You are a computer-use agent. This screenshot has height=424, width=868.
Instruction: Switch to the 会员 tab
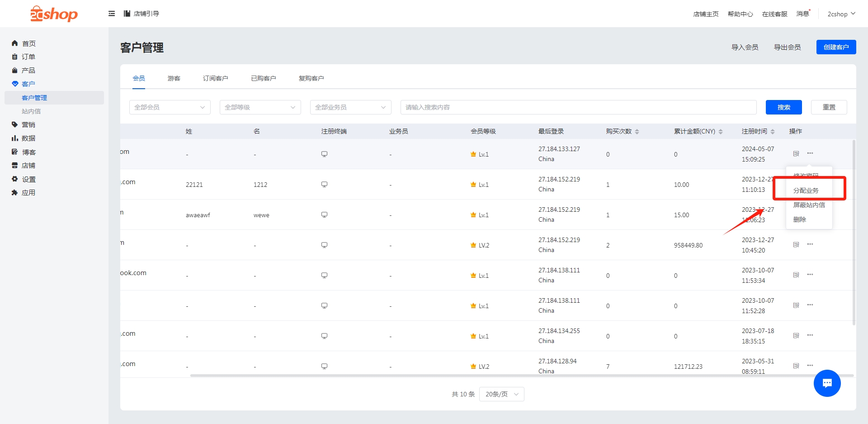tap(139, 78)
